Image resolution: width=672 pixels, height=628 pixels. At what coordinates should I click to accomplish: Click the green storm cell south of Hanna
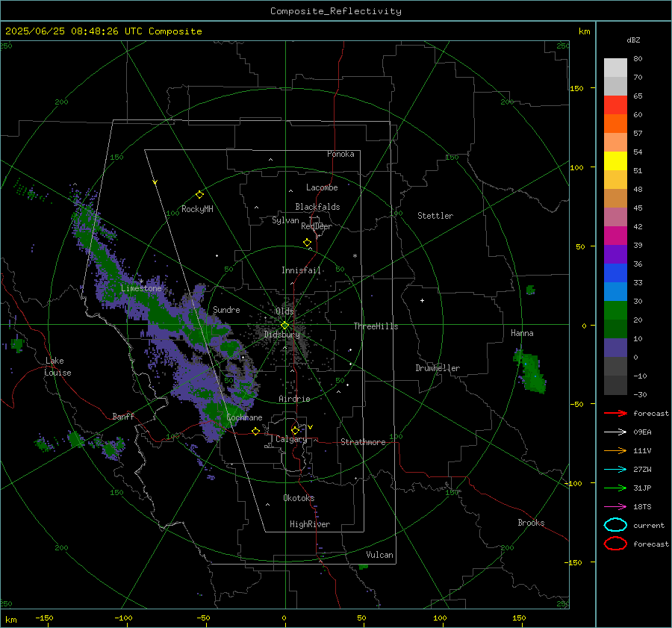(532, 371)
